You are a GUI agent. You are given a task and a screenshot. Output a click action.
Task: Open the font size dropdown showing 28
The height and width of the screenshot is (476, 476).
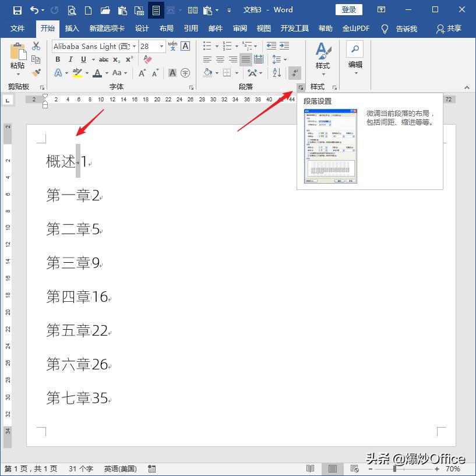click(161, 45)
